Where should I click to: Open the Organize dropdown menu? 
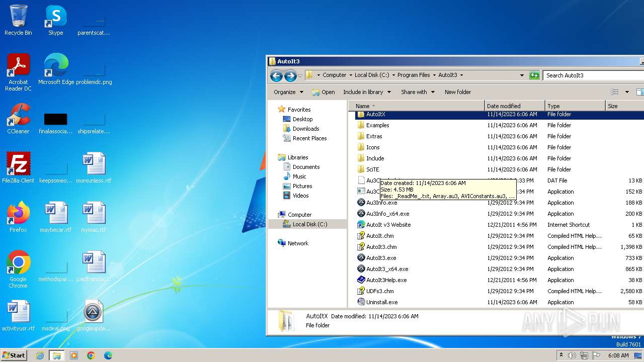pyautogui.click(x=288, y=92)
